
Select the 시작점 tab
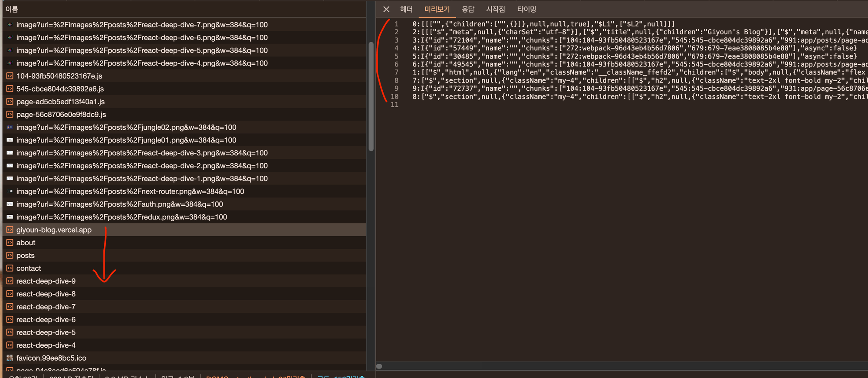coord(496,9)
